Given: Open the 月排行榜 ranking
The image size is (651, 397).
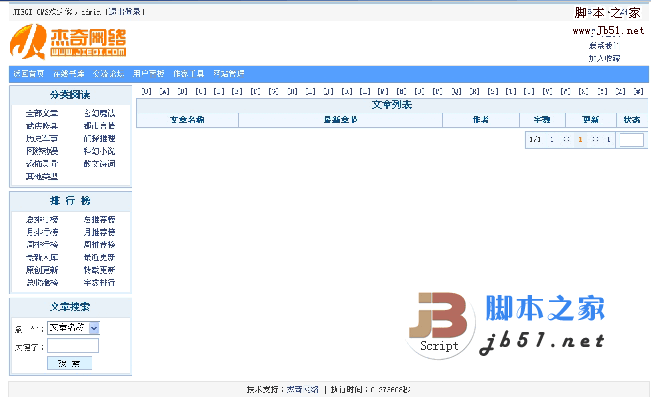Looking at the screenshot, I should 42,232.
